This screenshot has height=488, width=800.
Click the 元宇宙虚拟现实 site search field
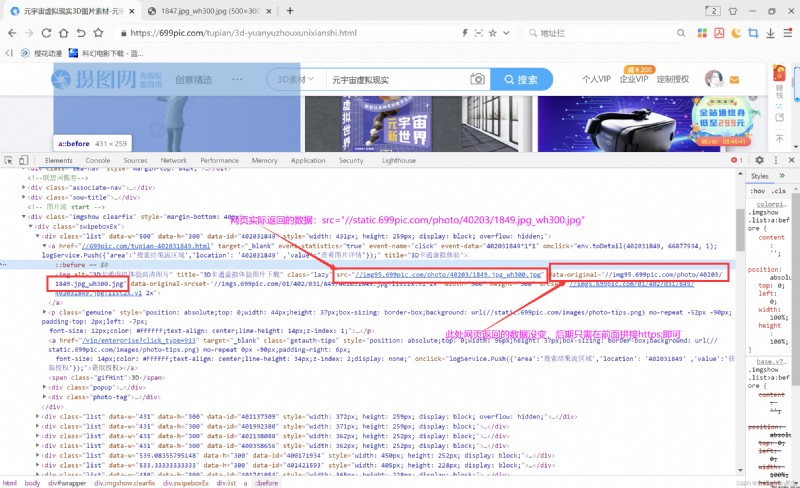(398, 80)
